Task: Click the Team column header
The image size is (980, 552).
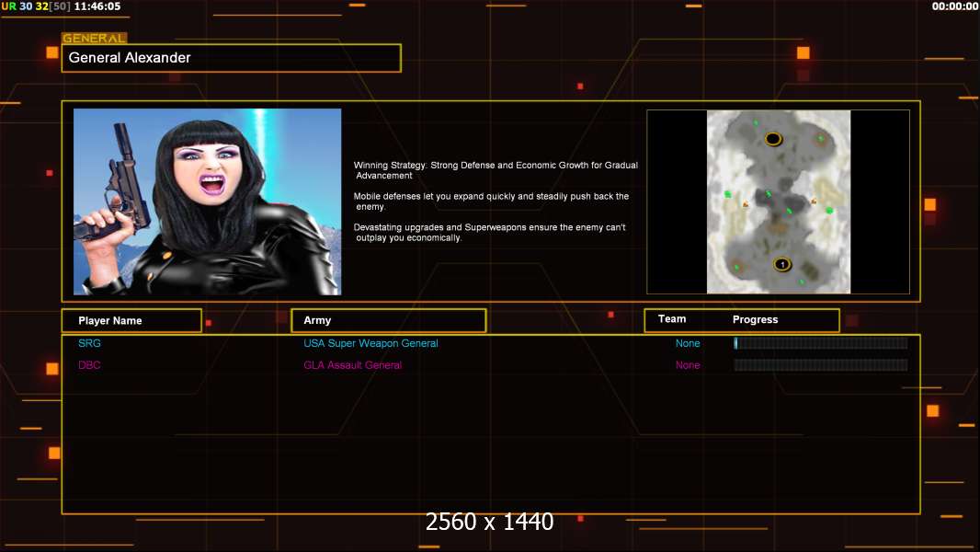Action: 672,319
